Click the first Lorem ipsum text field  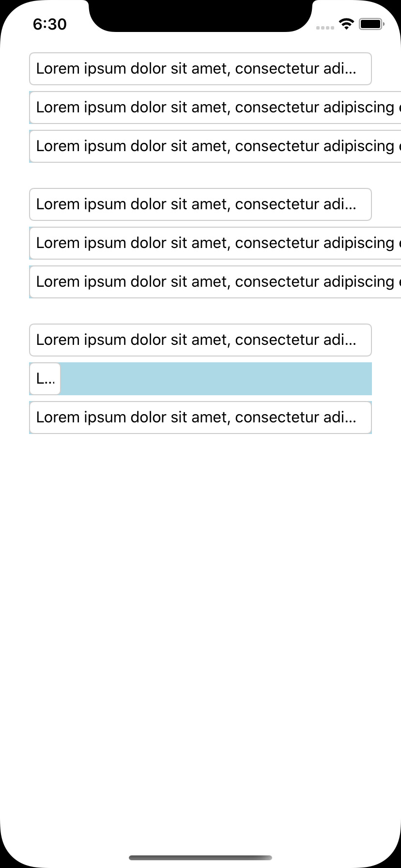click(200, 69)
